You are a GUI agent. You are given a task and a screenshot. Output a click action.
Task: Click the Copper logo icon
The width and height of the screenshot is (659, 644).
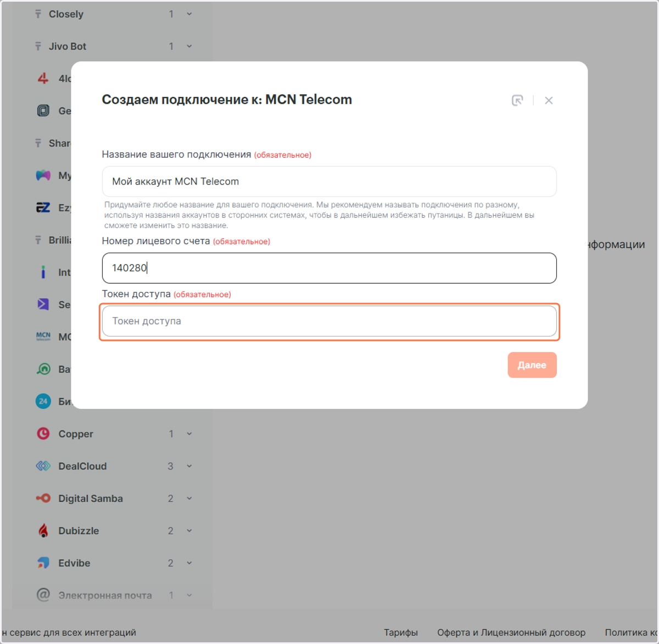pyautogui.click(x=43, y=434)
